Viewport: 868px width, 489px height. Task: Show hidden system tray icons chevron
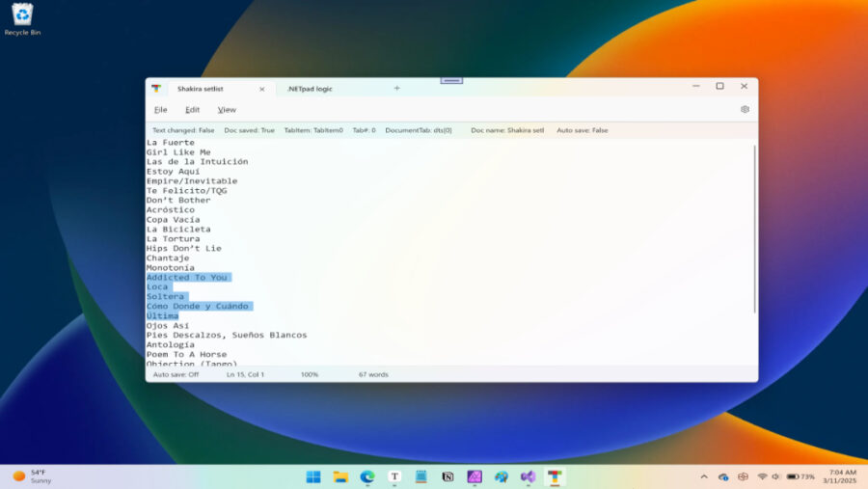coord(703,476)
